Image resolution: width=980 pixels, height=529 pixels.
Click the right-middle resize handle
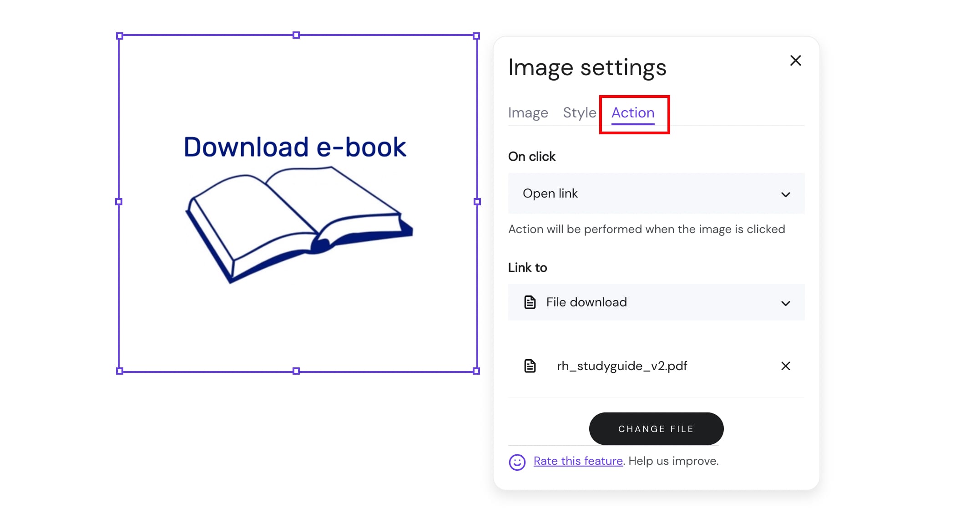coord(477,202)
